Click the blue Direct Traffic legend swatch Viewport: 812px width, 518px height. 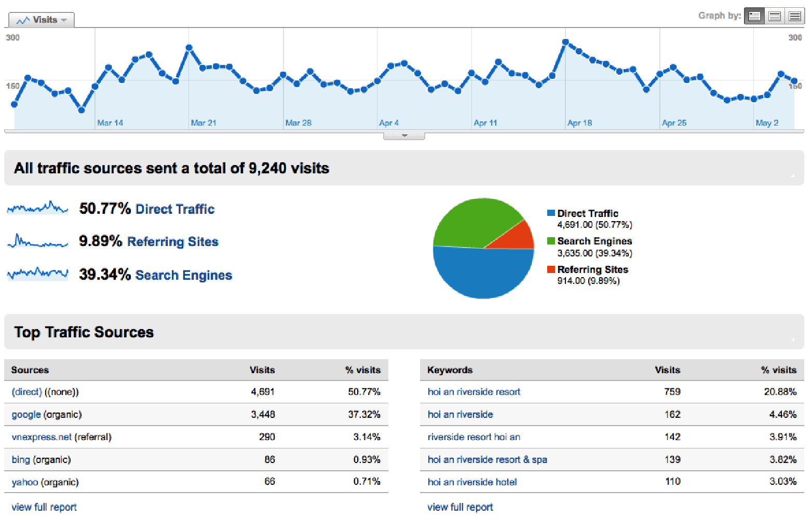(x=551, y=213)
